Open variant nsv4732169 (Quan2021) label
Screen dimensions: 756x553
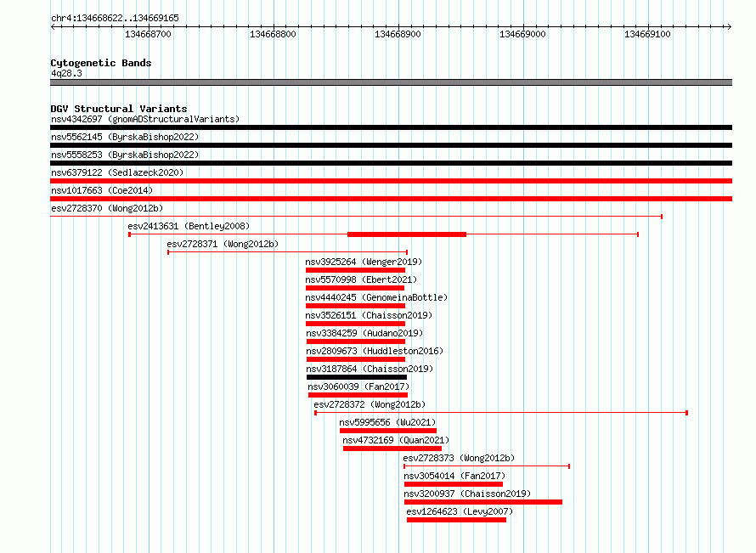coord(396,440)
